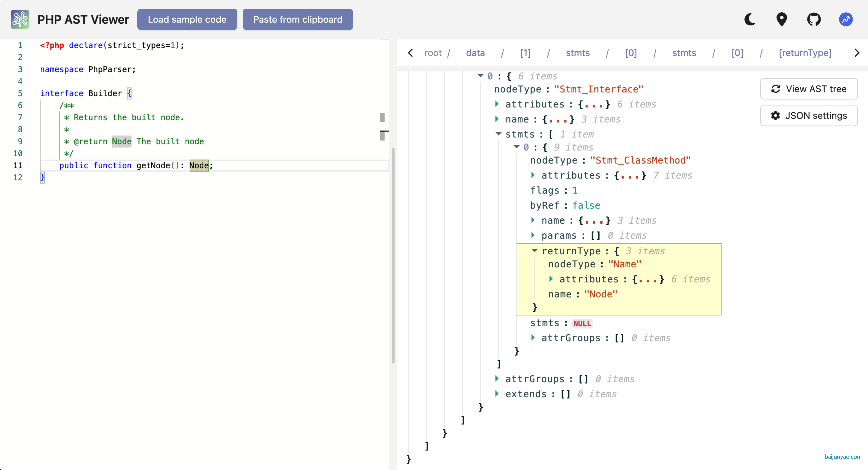Open the GitHub repository icon
Image resolution: width=868 pixels, height=470 pixels.
(x=814, y=19)
